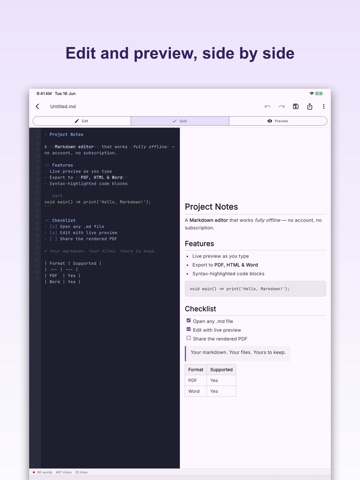
Task: Toggle the 'Edit with live preview' checkbox
Action: click(x=188, y=329)
